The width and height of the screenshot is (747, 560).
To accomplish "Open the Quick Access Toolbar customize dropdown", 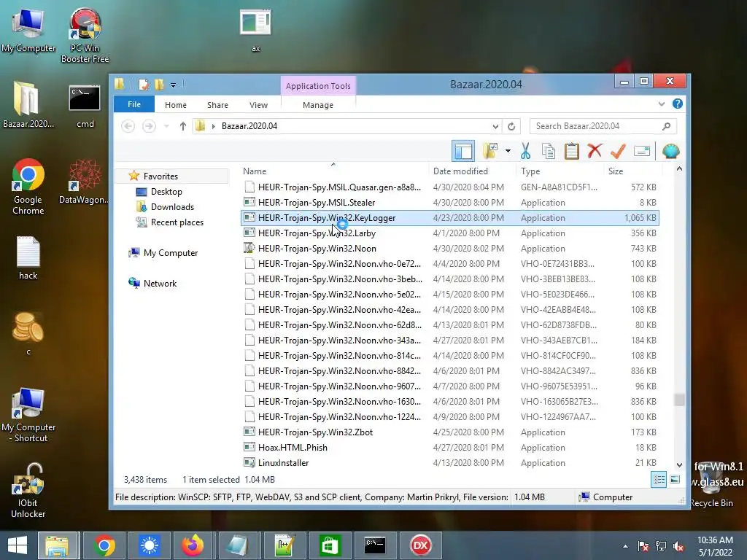I will click(x=174, y=85).
